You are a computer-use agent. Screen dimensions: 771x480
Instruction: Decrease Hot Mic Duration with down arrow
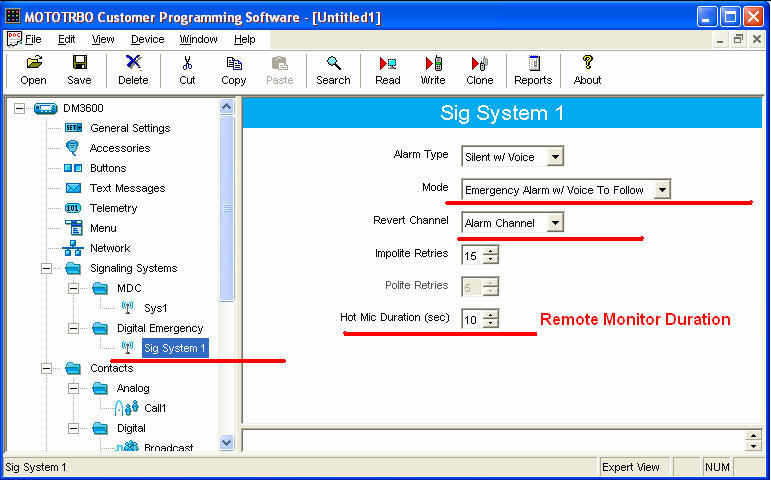tap(490, 324)
